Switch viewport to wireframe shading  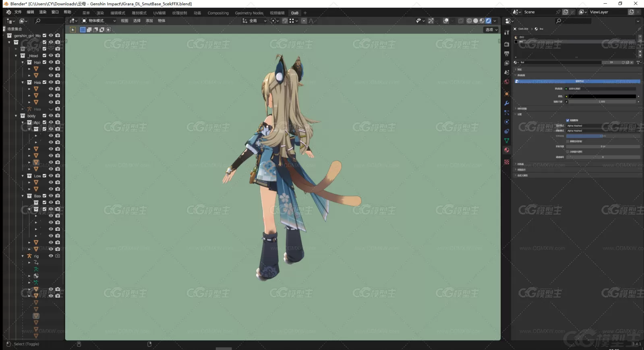(x=469, y=21)
